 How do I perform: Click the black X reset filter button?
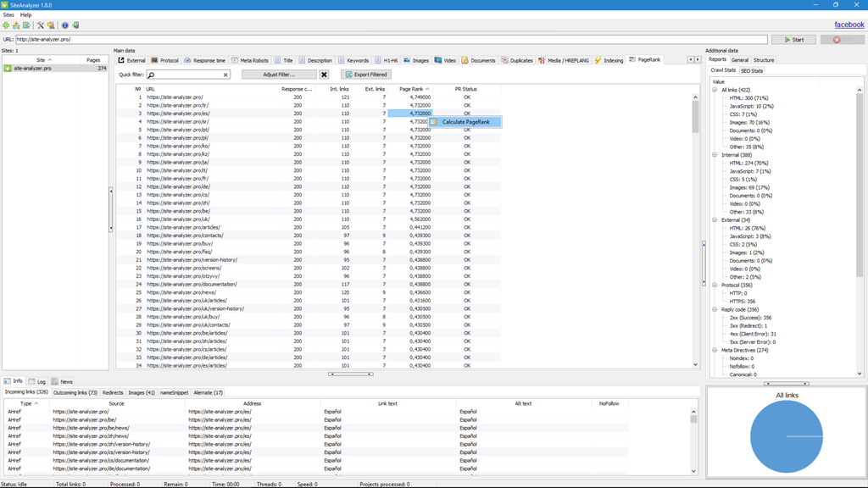(324, 75)
